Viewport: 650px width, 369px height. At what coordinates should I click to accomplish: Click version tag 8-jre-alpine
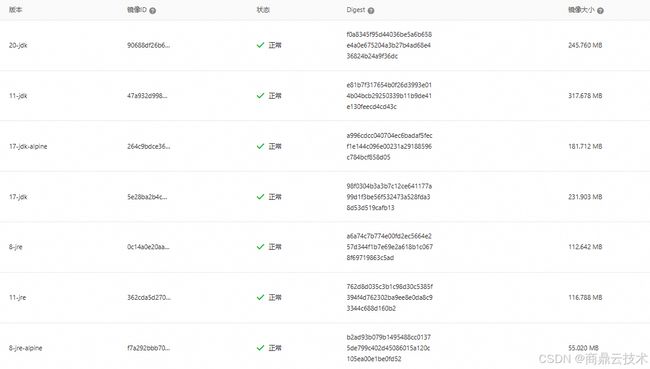pos(25,348)
